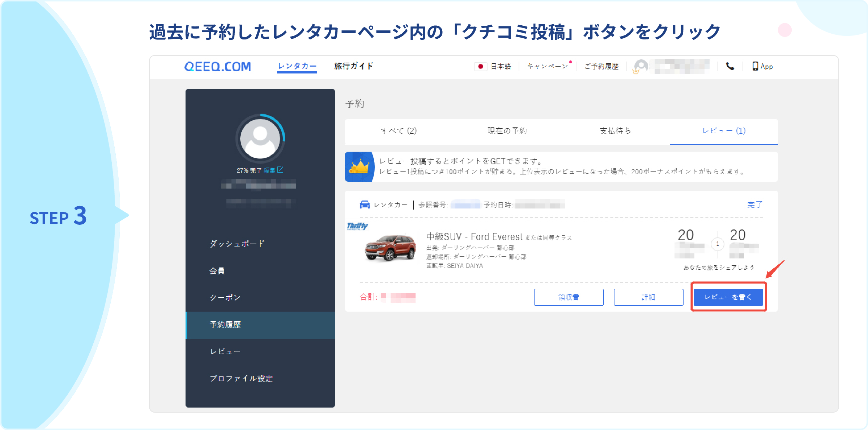Screen dimensions: 868x430
Task: Click the Ford Everest car thumbnail
Action: pyautogui.click(x=390, y=248)
